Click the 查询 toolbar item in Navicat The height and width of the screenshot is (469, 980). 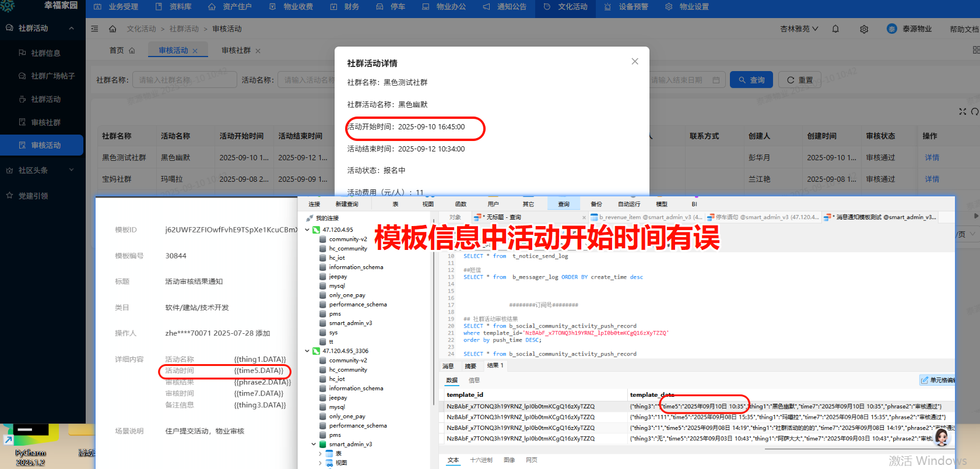tap(564, 204)
